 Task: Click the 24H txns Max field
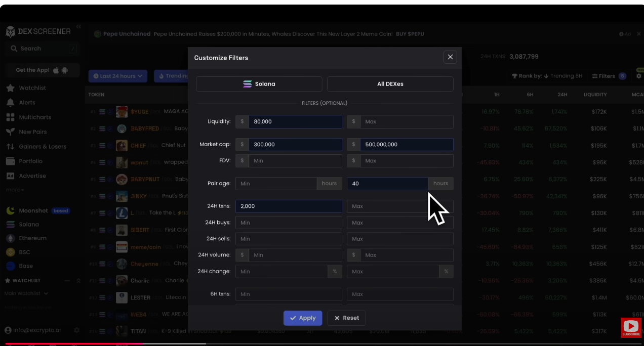click(x=400, y=206)
